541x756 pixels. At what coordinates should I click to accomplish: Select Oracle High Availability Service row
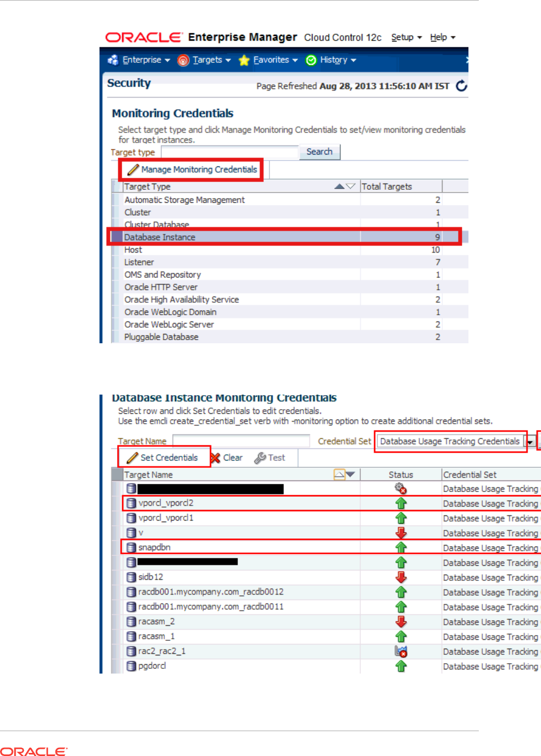[290, 299]
